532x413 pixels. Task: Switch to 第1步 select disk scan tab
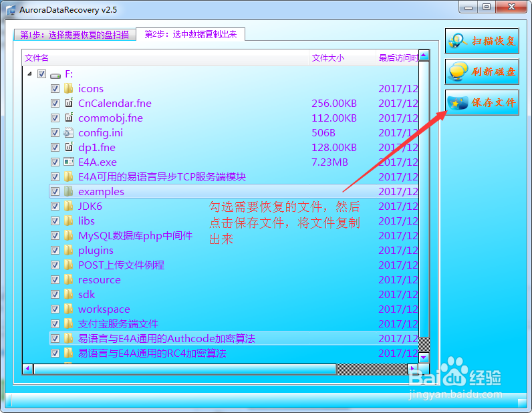coord(75,35)
